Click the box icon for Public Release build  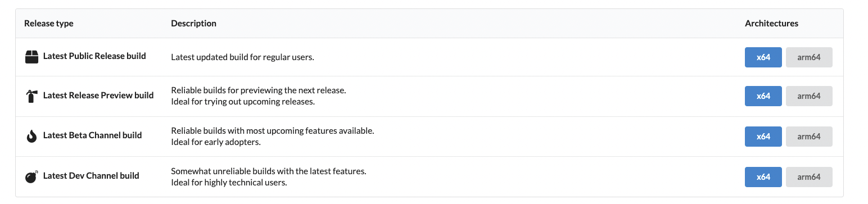(31, 57)
